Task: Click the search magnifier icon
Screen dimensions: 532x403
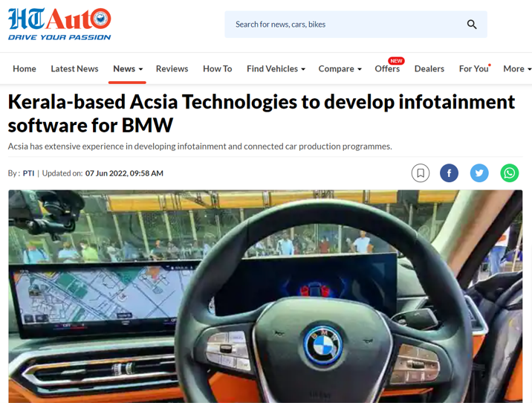Action: click(472, 25)
